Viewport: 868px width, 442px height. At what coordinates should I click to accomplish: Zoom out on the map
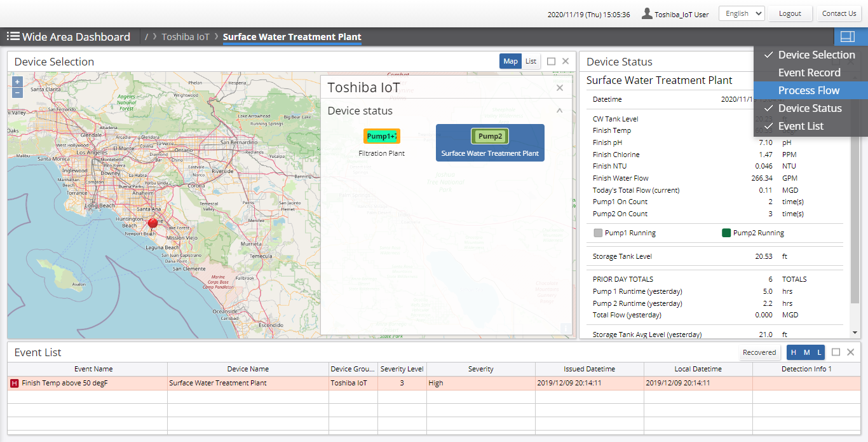[17, 93]
